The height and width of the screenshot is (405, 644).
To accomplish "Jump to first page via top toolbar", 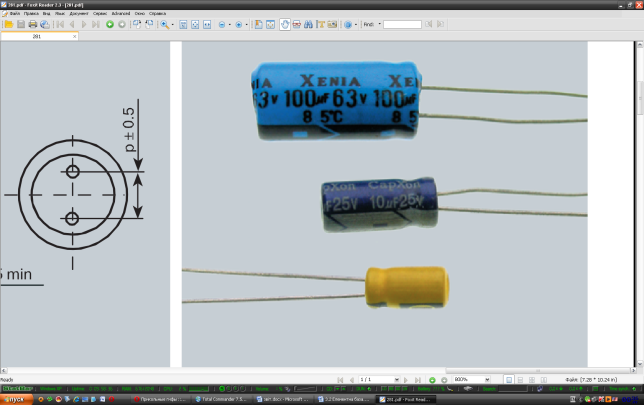I will click(60, 25).
